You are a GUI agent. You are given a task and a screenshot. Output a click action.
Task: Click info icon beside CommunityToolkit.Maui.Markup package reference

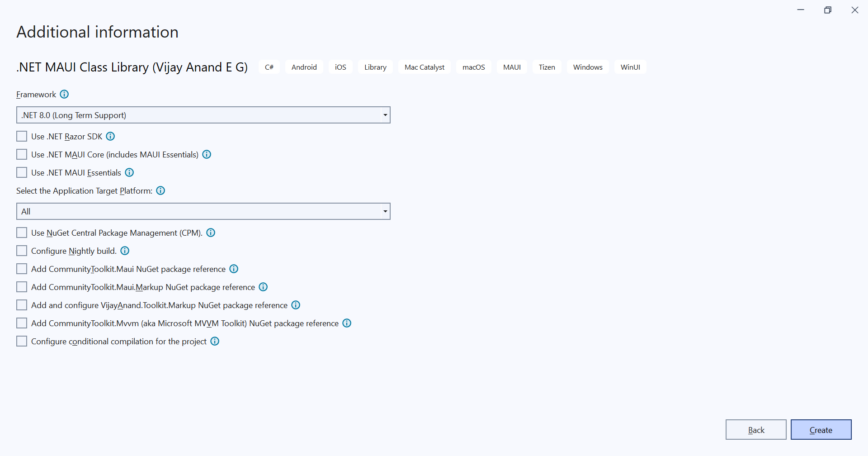(263, 287)
